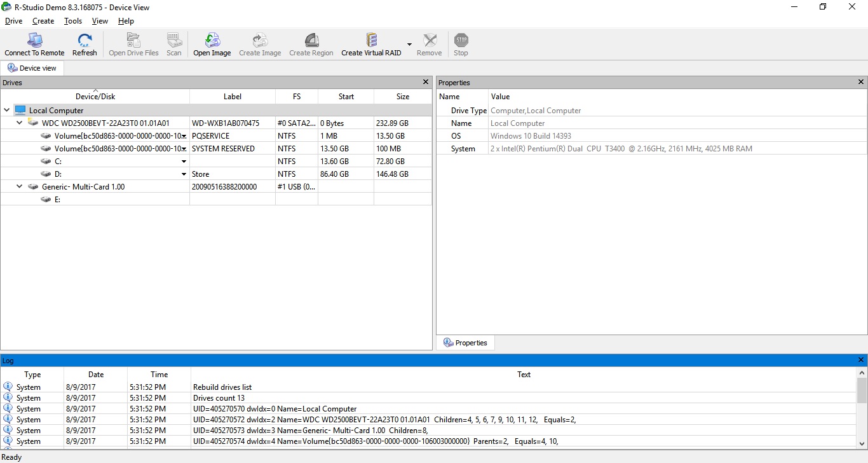Sort drives by Device/Disk column header
Viewport: 868px width, 463px height.
click(x=95, y=97)
